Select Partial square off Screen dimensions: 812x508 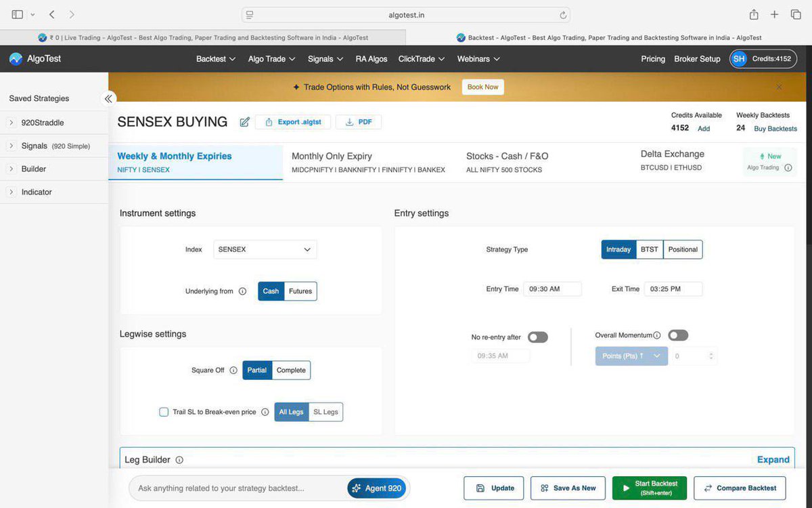[x=257, y=371]
